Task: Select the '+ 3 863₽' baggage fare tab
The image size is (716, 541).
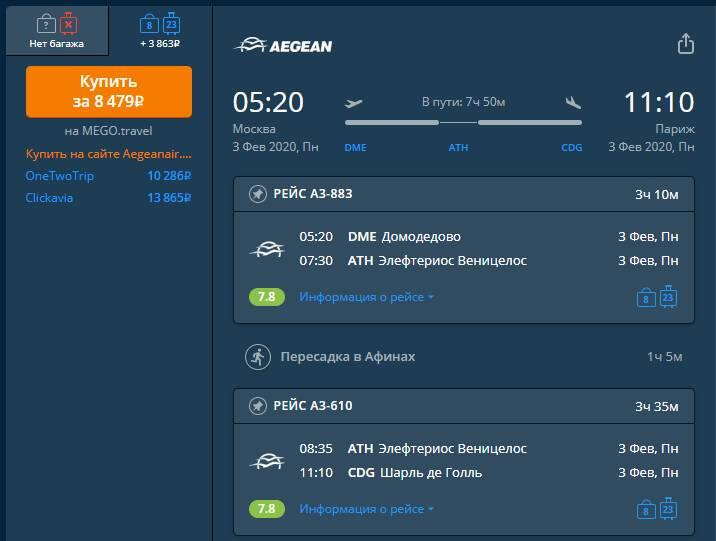Action: 160,31
